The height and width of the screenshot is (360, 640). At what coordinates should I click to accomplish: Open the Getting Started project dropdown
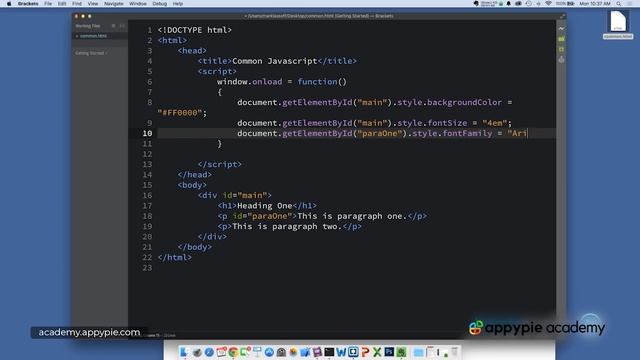91,53
